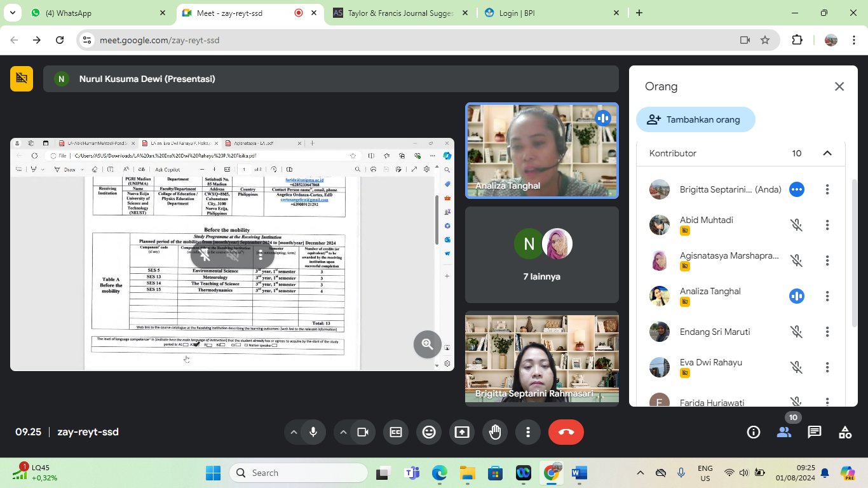Image resolution: width=868 pixels, height=488 pixels.
Task: Raise your hand in the meeting
Action: point(495,432)
